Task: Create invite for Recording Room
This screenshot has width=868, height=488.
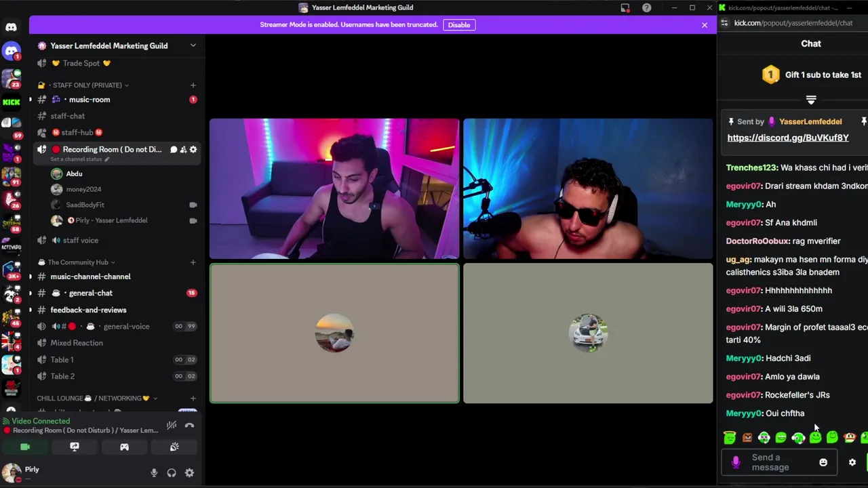Action: pos(183,149)
